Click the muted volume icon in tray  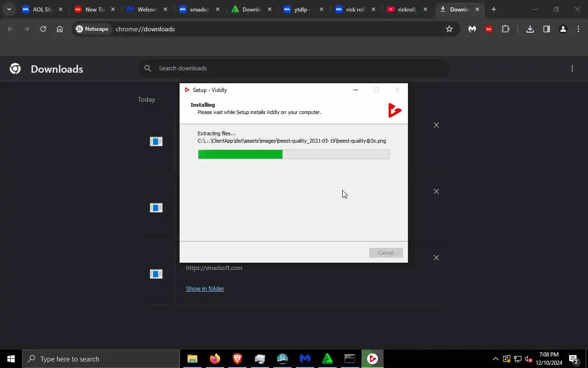(528, 359)
